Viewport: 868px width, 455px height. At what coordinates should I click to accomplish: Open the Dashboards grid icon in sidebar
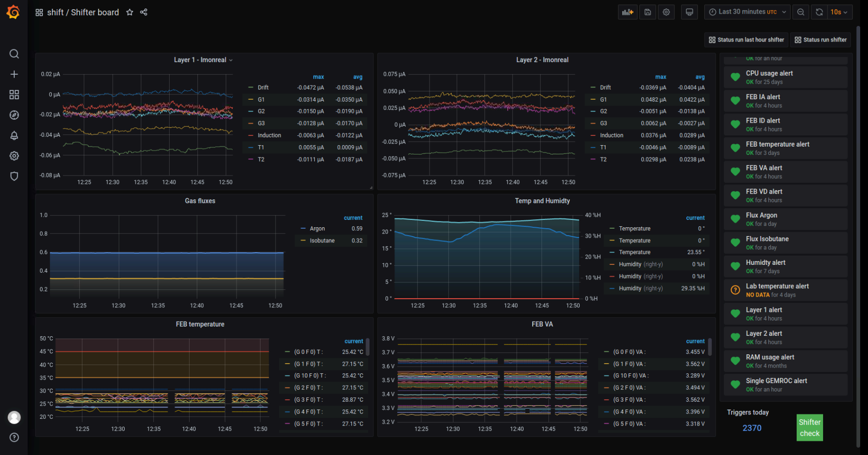pos(14,94)
